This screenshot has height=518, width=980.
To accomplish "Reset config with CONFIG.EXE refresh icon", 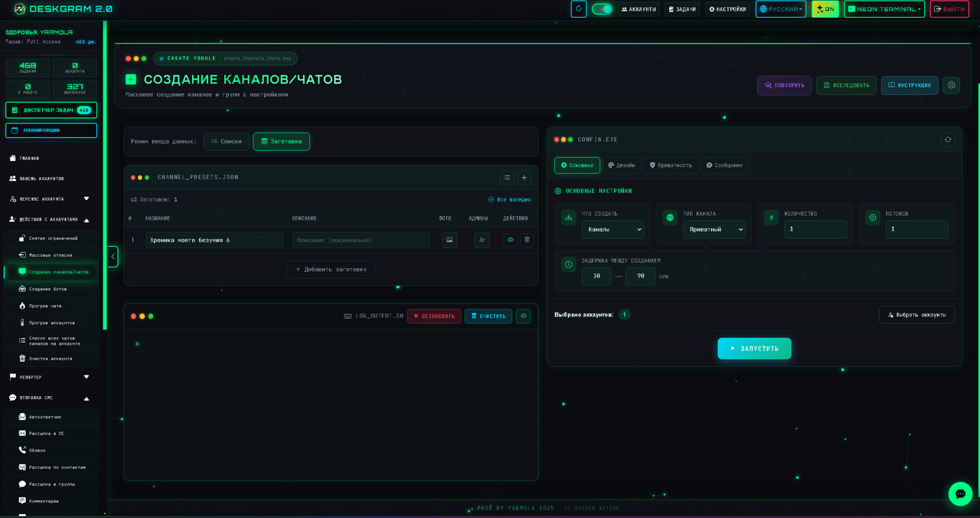I will [x=948, y=139].
